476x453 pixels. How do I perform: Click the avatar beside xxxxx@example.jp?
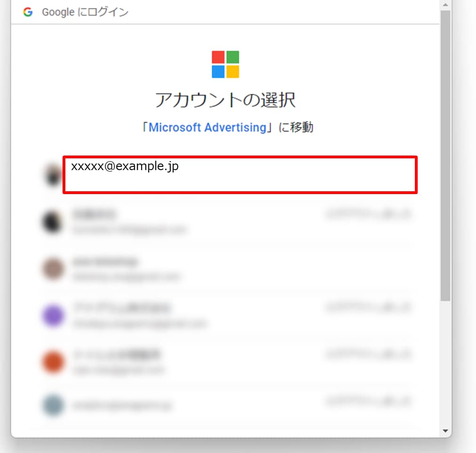[53, 175]
